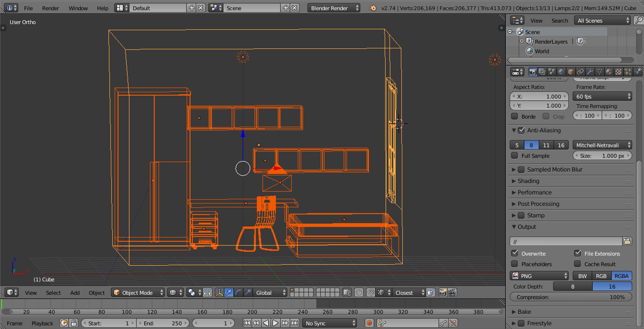Image resolution: width=644 pixels, height=329 pixels.
Task: Click the End frame 250 field
Action: click(163, 323)
